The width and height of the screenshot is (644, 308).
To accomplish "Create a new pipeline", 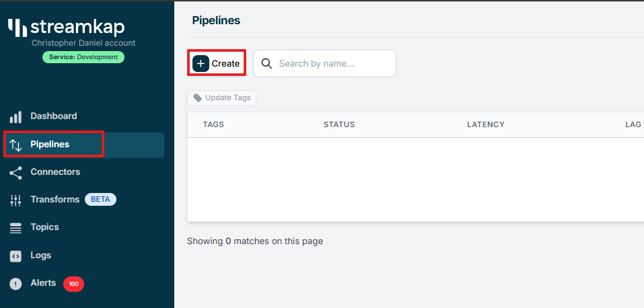I will tap(217, 64).
